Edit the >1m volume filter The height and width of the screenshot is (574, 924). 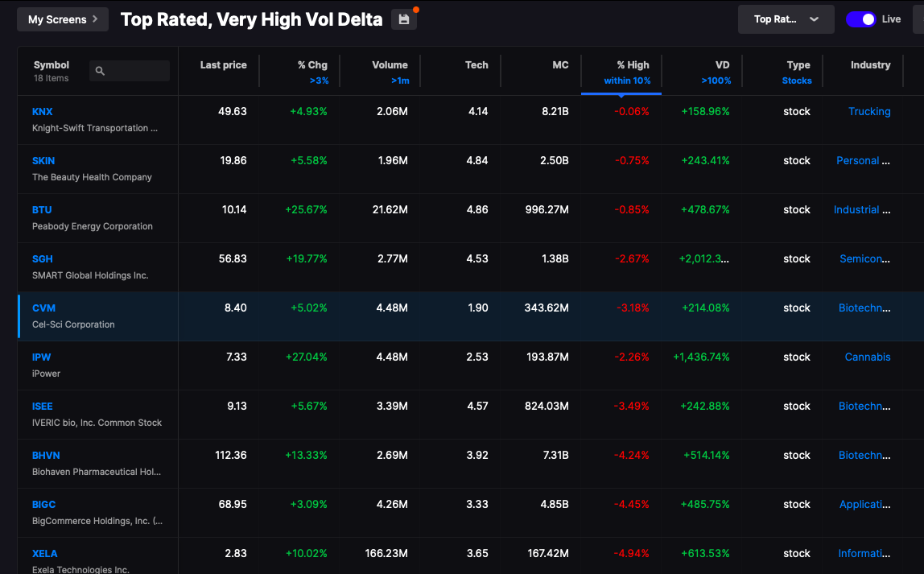click(x=400, y=81)
